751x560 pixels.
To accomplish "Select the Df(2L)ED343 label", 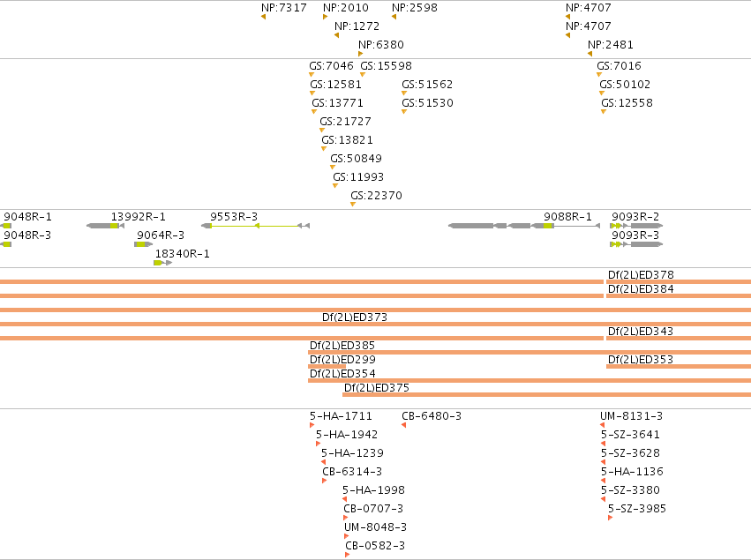I will 641,332.
